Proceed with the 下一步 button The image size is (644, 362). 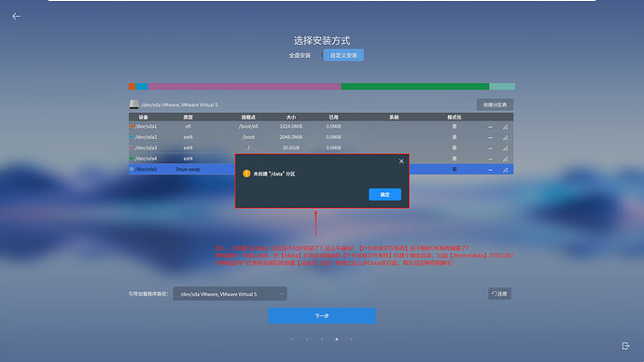(x=322, y=315)
